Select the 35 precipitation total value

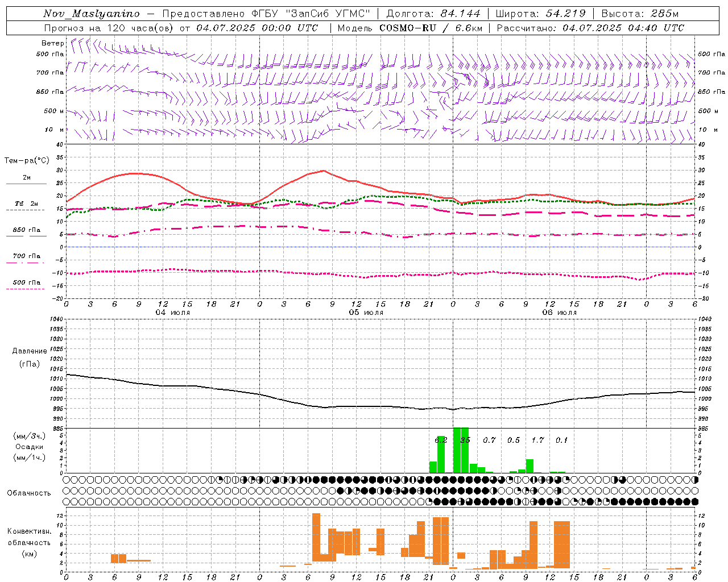point(465,440)
